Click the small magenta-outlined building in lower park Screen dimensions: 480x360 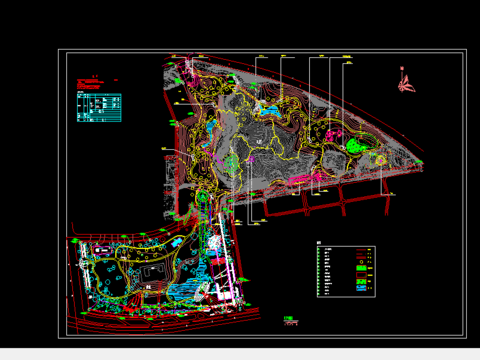click(103, 250)
